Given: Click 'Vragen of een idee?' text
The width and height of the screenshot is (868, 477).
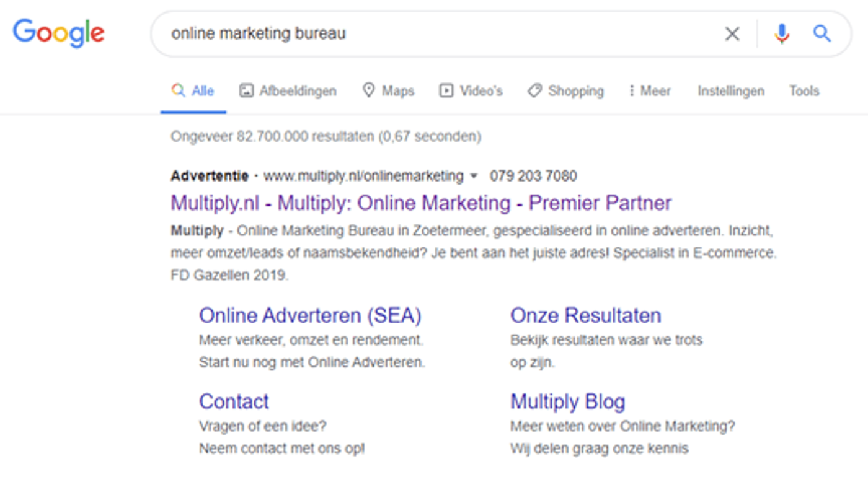Looking at the screenshot, I should (x=262, y=426).
